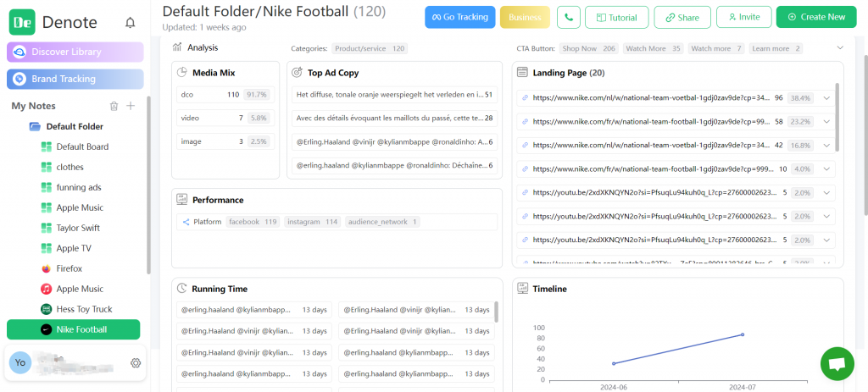The image size is (868, 392).
Task: Click the dco 110 media mix row
Action: click(225, 95)
